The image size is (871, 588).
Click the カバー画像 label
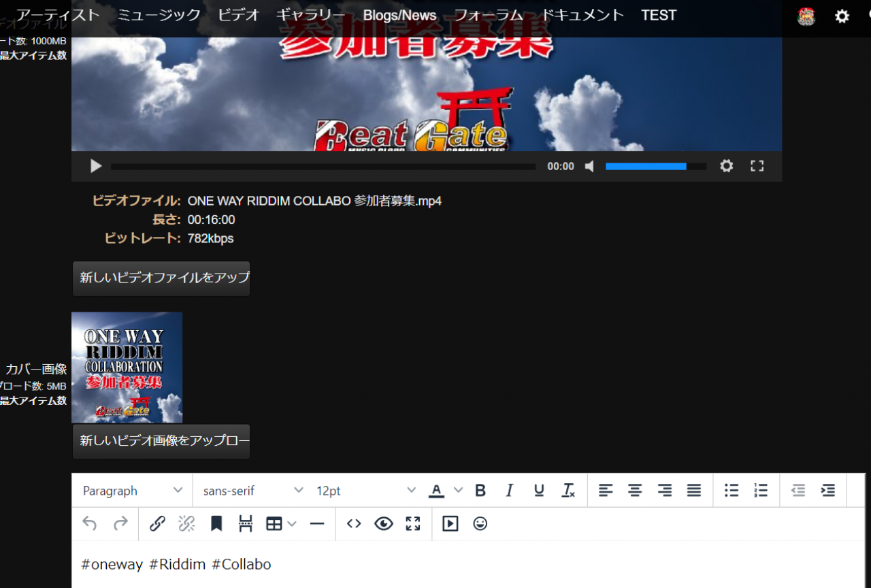[36, 369]
